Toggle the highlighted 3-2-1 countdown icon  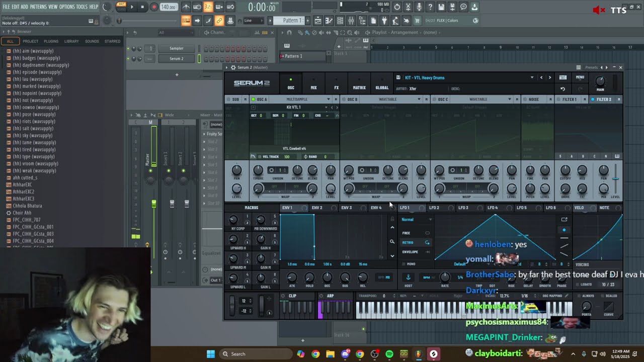(208, 7)
